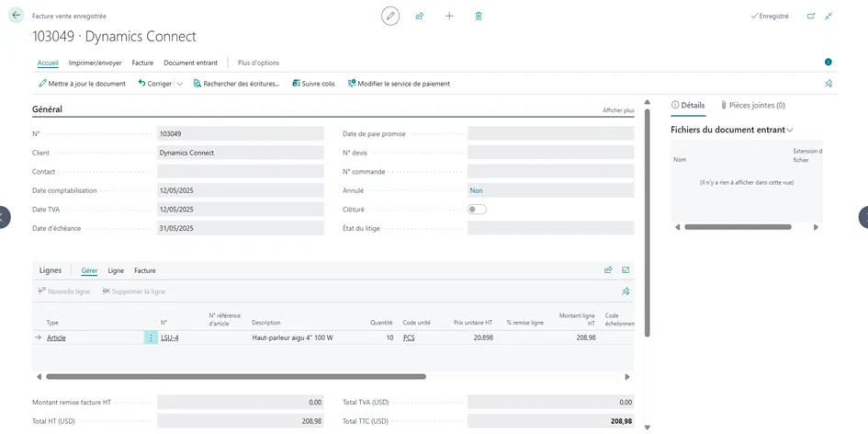Click the Client field Dynamics Connect
The image size is (868, 434).
click(241, 153)
